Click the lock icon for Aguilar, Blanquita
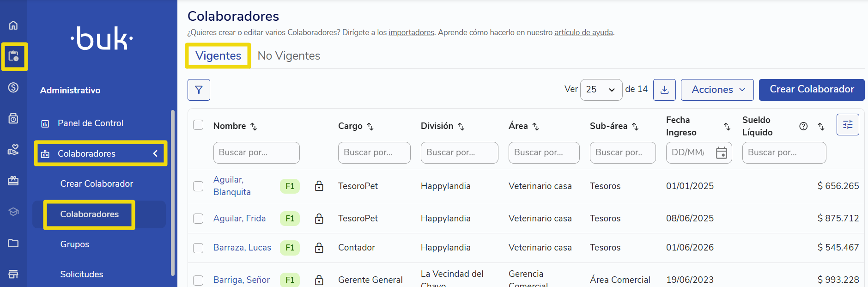868x287 pixels. [319, 186]
